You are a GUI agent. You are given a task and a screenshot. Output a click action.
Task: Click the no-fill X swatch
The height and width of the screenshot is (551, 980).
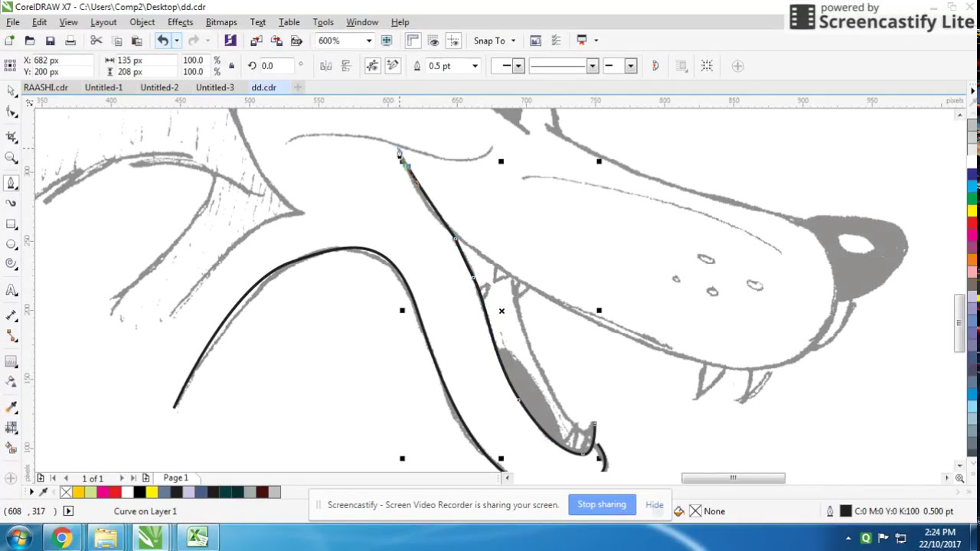pyautogui.click(x=66, y=492)
